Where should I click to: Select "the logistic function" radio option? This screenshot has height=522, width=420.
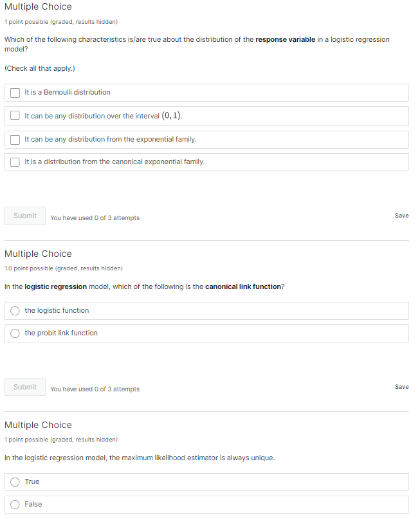tap(15, 311)
